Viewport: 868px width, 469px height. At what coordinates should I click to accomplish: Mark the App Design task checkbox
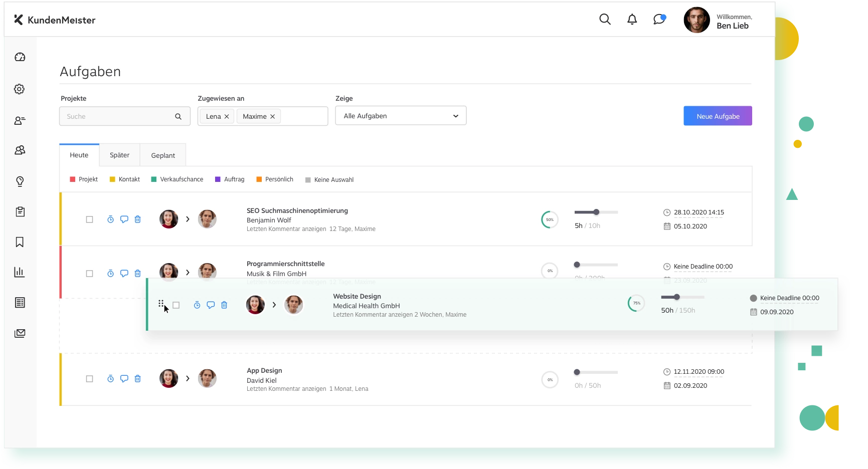pyautogui.click(x=89, y=379)
